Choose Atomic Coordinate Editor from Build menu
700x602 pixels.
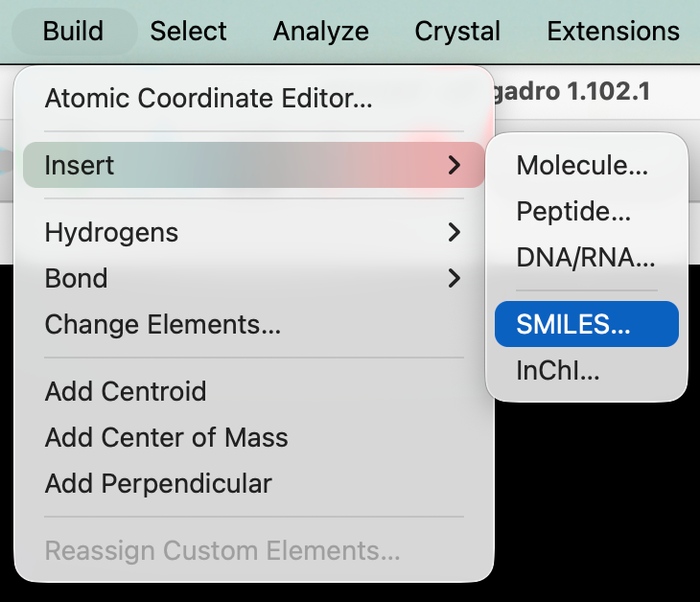tap(208, 98)
